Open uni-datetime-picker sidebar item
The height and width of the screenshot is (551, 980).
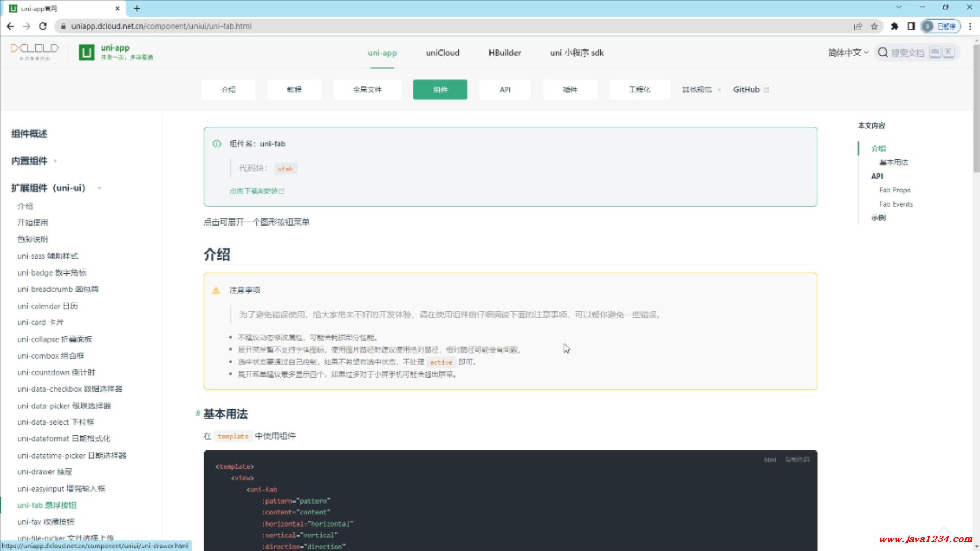[x=72, y=455]
